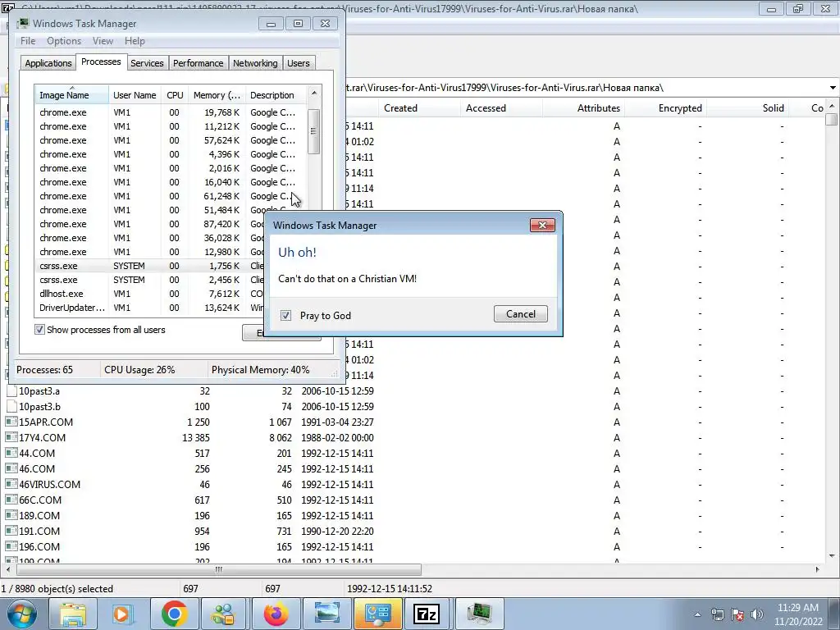
Task: Click the 66C.COM file icon
Action: 11,500
